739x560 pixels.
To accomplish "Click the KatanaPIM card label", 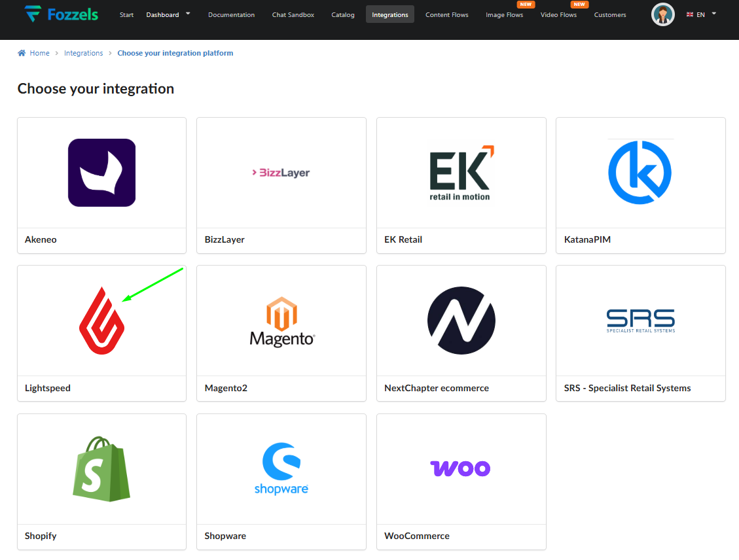I will point(587,239).
